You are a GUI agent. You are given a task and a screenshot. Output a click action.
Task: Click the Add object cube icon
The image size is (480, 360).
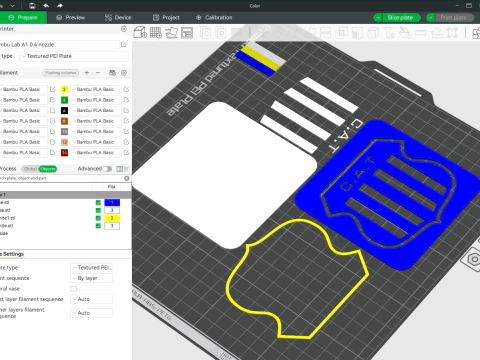click(140, 33)
